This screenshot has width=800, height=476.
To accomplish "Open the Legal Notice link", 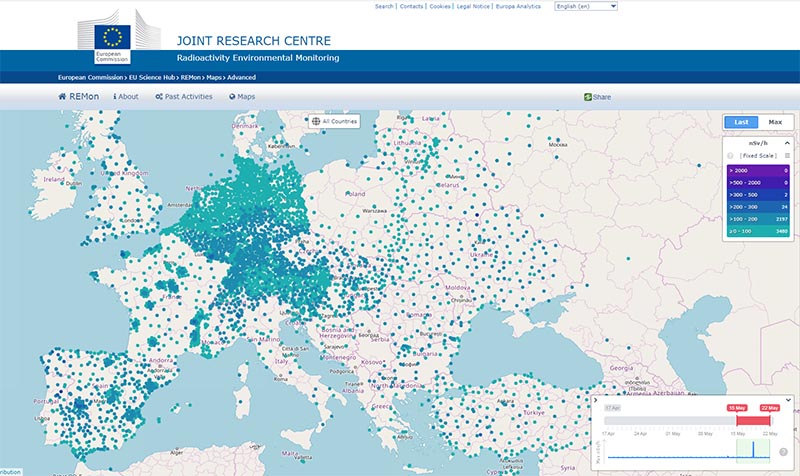I will (473, 6).
